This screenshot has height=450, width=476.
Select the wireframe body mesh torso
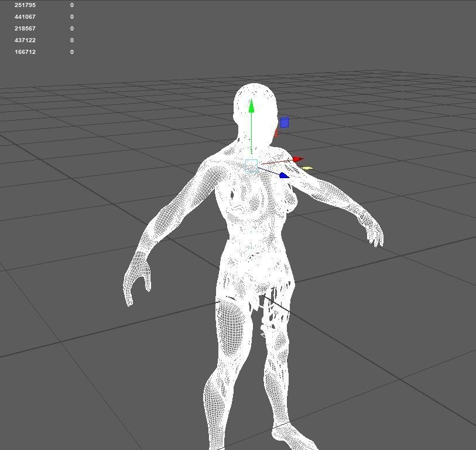pos(255,213)
